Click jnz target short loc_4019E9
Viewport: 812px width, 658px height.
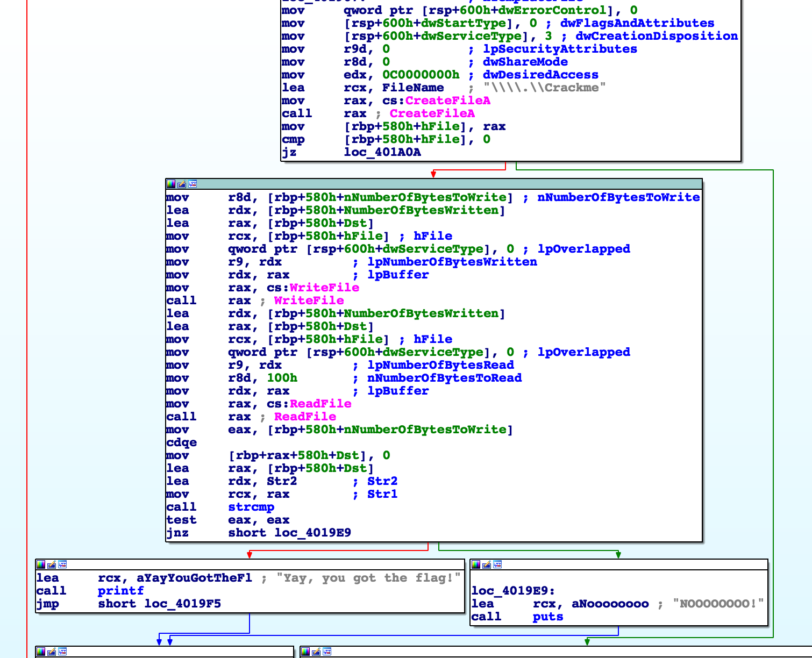click(312, 533)
